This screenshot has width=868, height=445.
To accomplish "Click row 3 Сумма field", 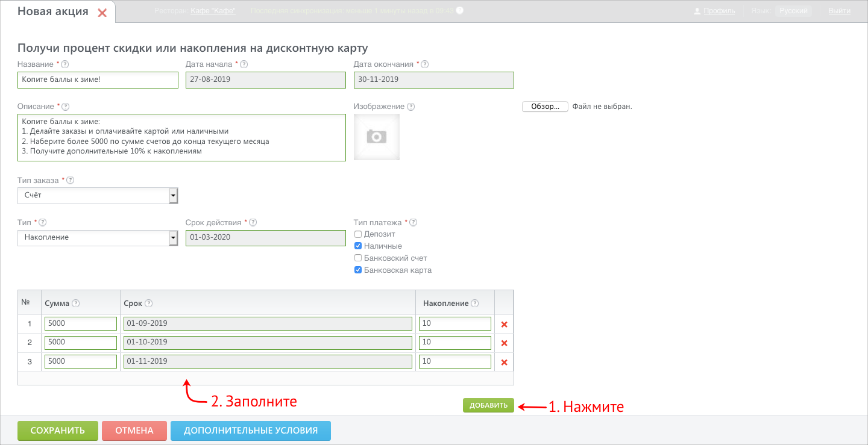I will point(81,362).
